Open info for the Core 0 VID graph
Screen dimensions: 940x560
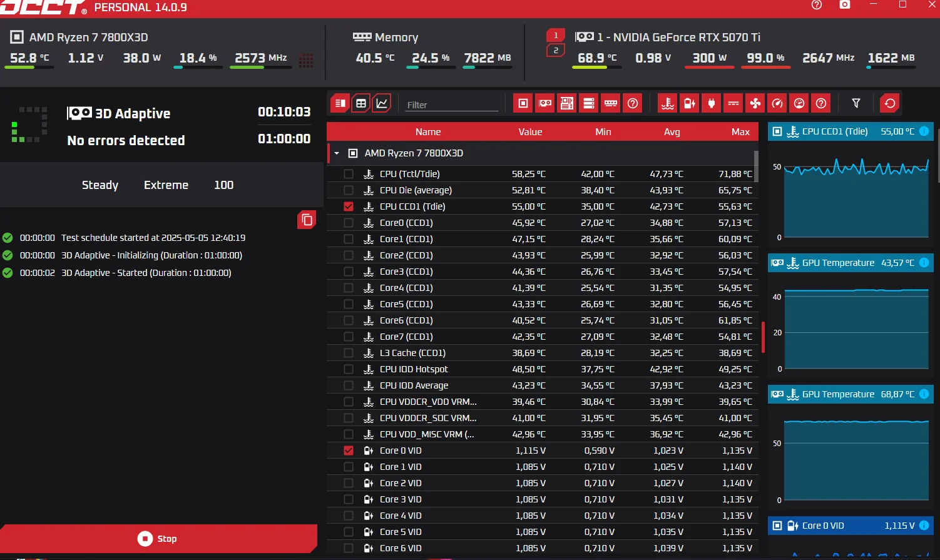point(924,526)
